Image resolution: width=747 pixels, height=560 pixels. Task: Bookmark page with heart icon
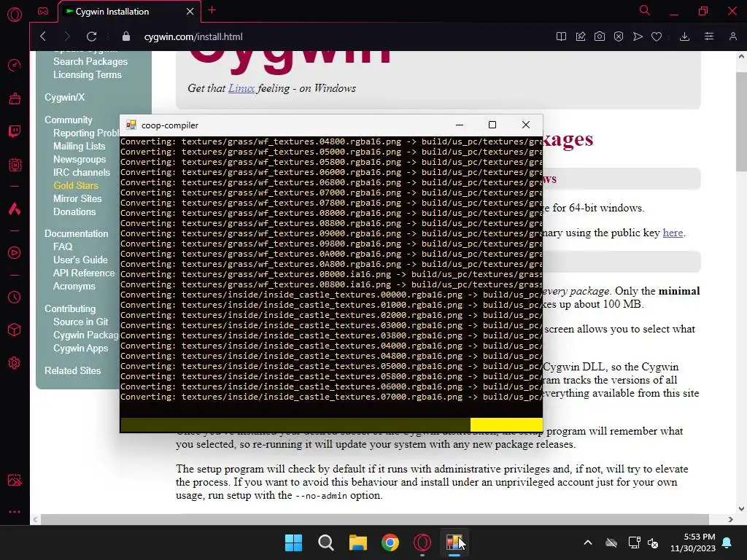click(x=657, y=36)
